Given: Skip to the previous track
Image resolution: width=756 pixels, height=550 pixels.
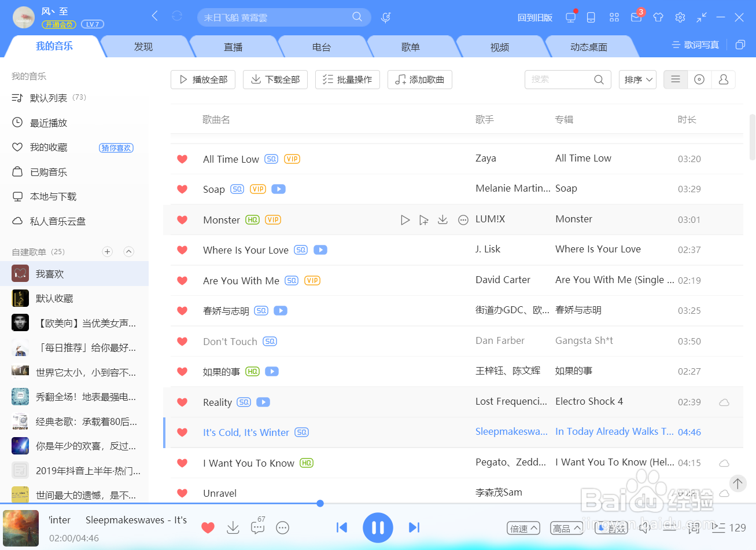Looking at the screenshot, I should pos(342,527).
